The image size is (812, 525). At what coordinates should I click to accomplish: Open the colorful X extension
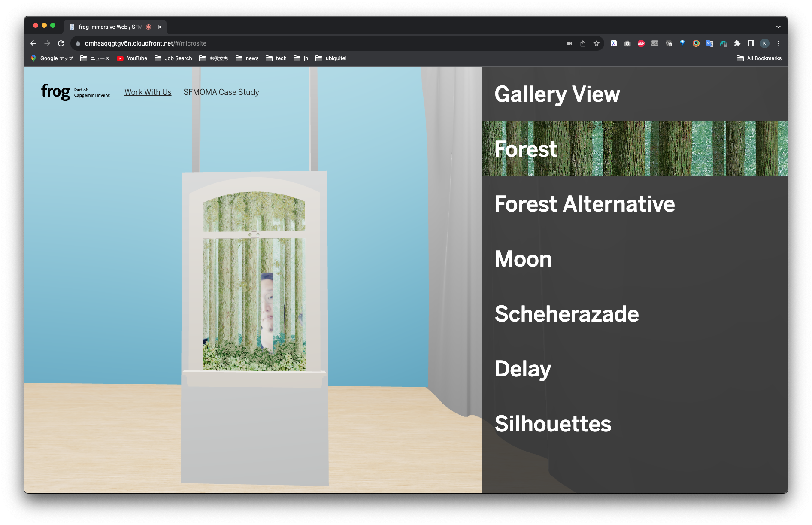pos(614,43)
